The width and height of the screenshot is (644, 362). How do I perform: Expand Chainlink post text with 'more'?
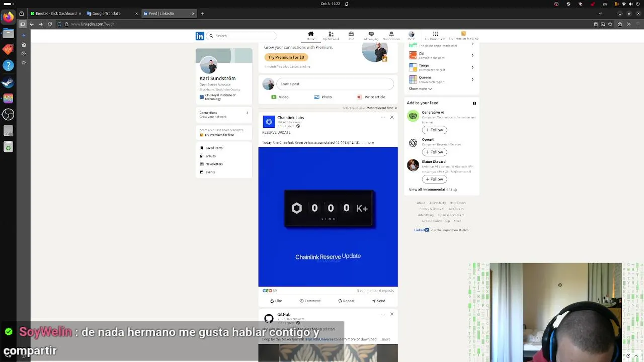click(369, 143)
